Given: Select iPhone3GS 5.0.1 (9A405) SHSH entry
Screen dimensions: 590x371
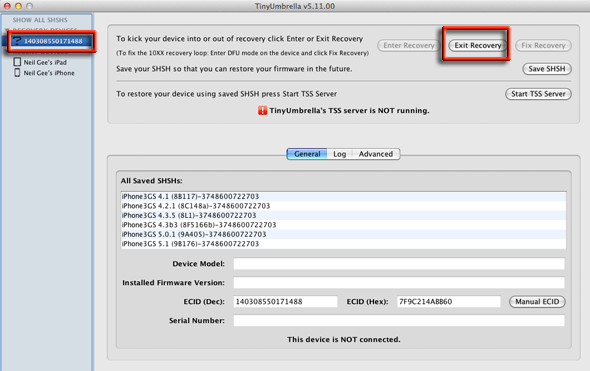Looking at the screenshot, I should [x=343, y=234].
